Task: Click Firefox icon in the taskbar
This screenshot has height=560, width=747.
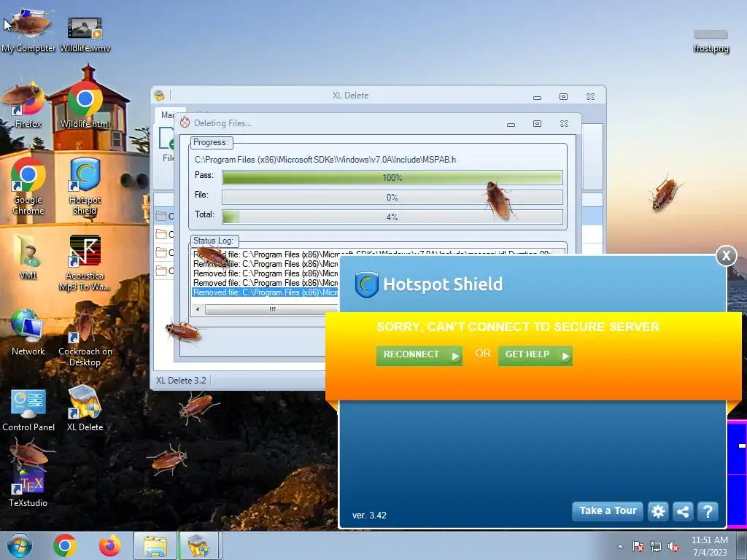Action: pyautogui.click(x=109, y=545)
